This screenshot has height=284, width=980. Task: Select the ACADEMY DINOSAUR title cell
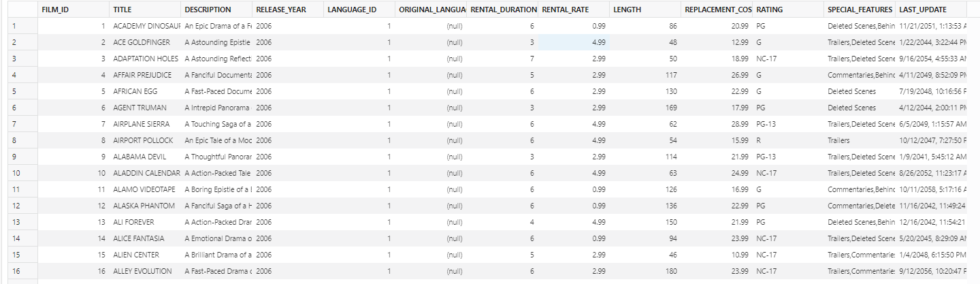[x=144, y=26]
